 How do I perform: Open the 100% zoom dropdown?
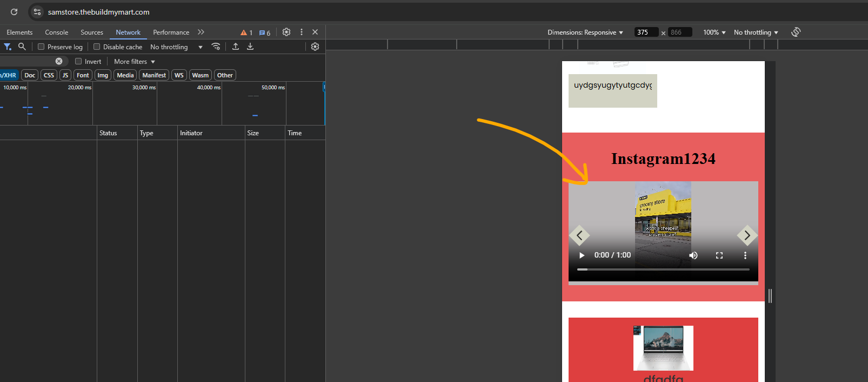coord(714,32)
